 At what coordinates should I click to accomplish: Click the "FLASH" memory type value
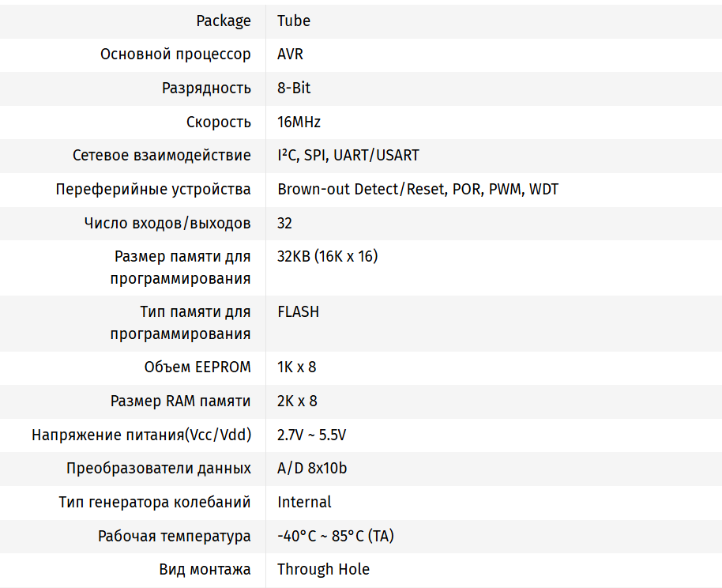click(x=298, y=311)
